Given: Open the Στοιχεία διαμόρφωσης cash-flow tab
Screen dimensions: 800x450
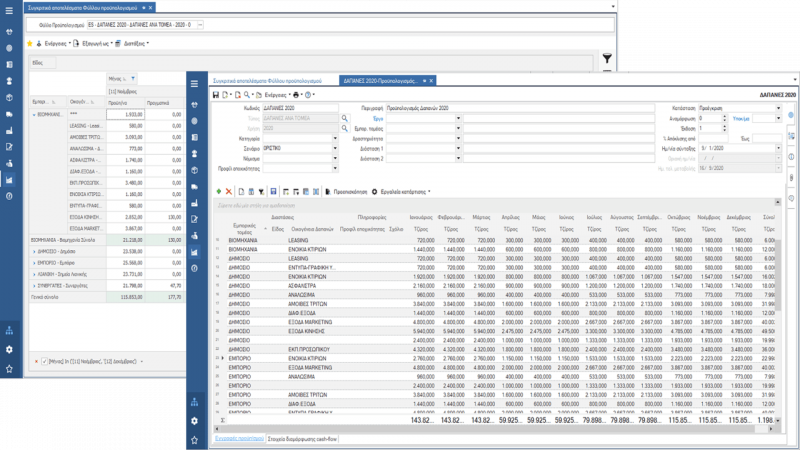Looking at the screenshot, I should tap(302, 439).
